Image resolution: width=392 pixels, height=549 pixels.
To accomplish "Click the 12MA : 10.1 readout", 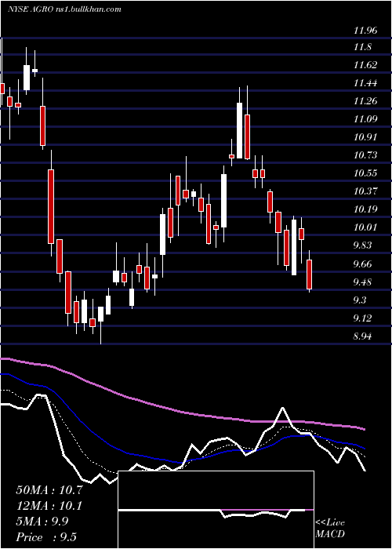I will point(49,506).
